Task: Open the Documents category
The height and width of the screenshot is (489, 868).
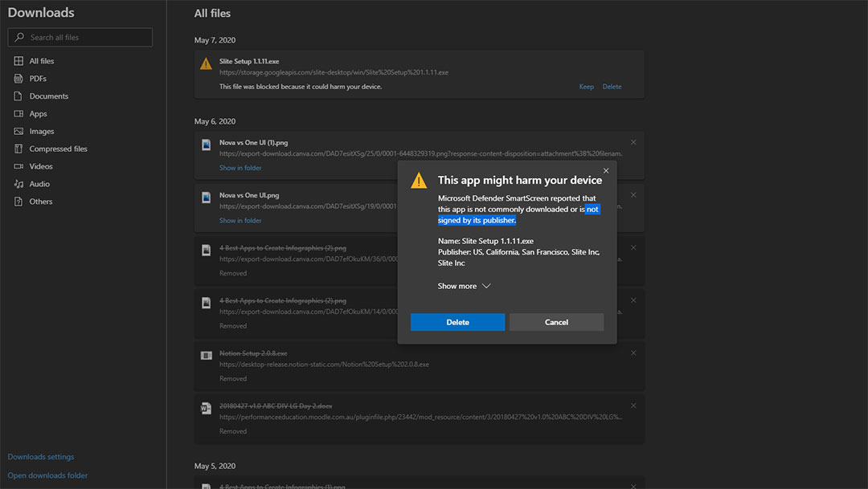Action: [x=49, y=96]
